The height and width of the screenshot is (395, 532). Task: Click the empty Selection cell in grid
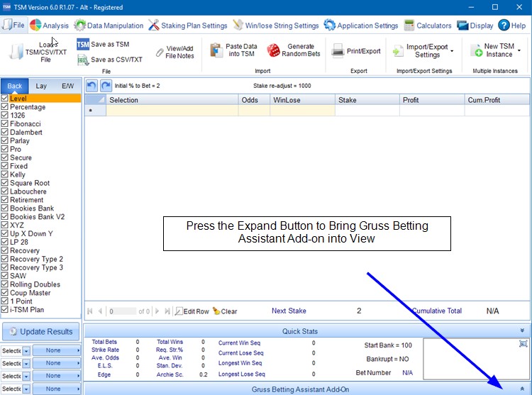click(x=172, y=111)
